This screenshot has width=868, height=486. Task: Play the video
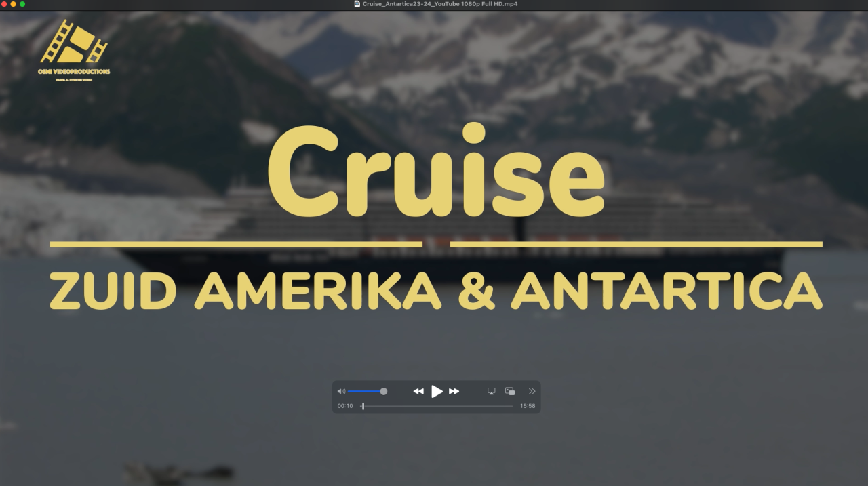tap(437, 391)
